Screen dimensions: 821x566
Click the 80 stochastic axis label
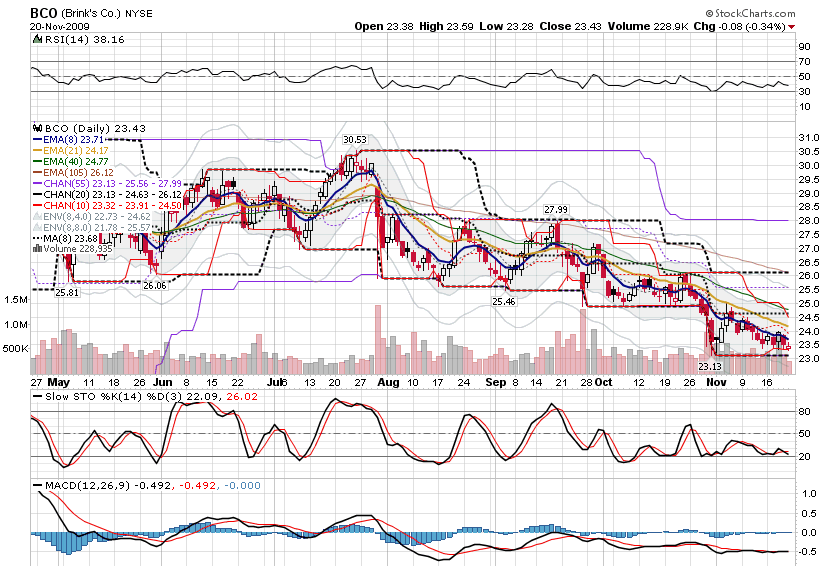[804, 412]
